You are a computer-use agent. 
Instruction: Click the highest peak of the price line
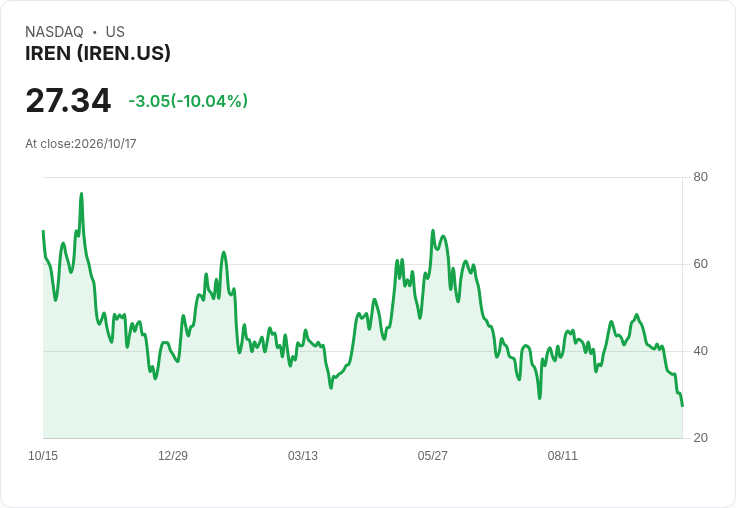tap(81, 193)
